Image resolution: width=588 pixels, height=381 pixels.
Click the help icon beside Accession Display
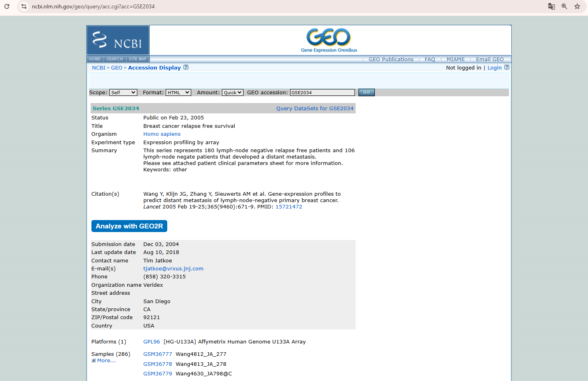click(x=186, y=67)
